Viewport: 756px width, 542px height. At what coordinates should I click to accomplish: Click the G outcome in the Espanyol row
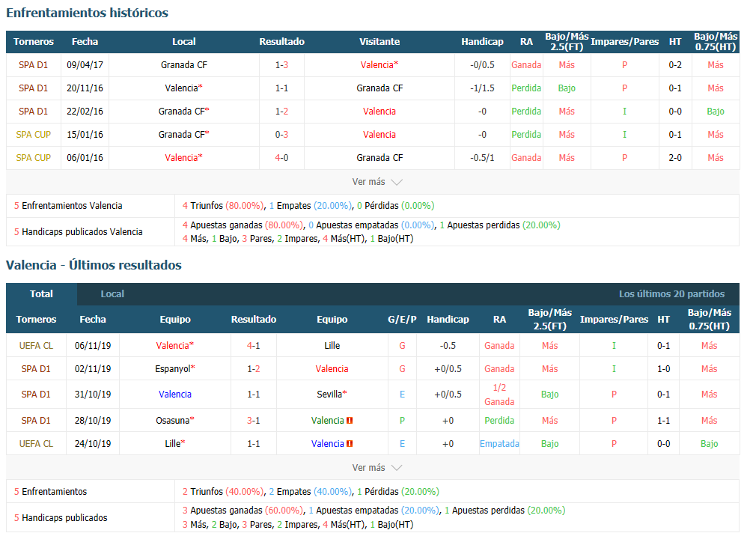click(x=402, y=369)
